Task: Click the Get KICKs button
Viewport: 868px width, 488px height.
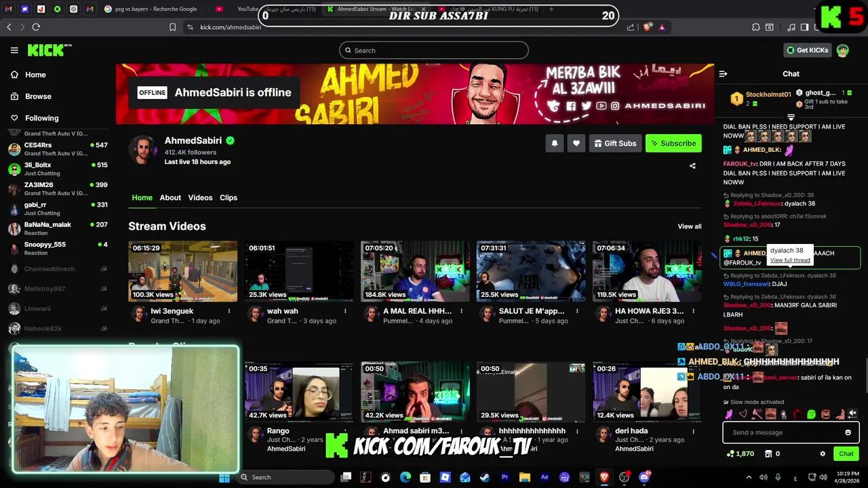Action: 807,50
